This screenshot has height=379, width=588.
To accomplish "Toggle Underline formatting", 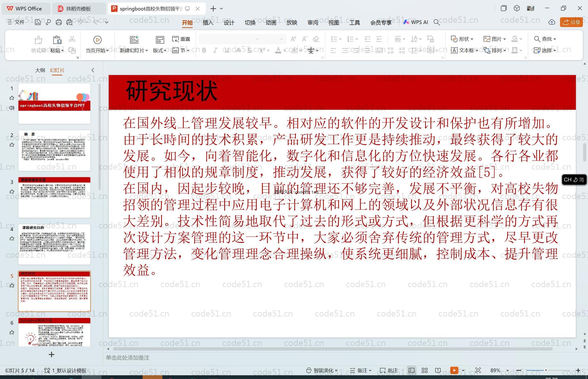I will point(227,50).
